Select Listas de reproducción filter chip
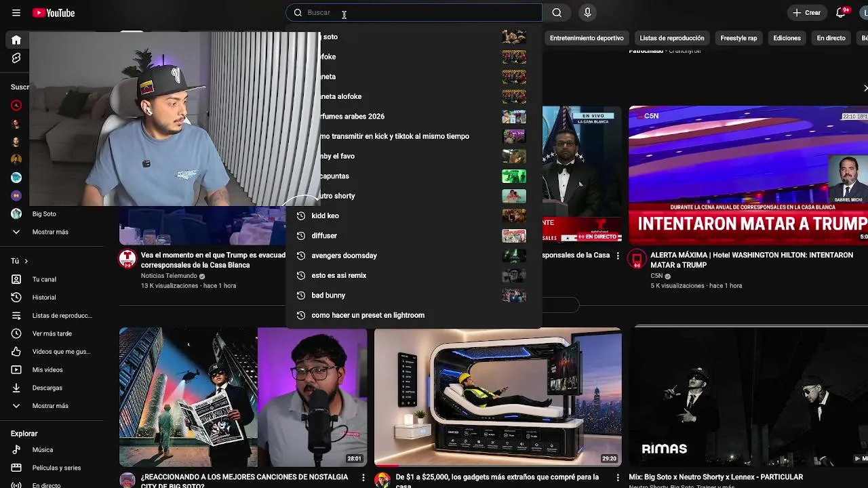 672,38
